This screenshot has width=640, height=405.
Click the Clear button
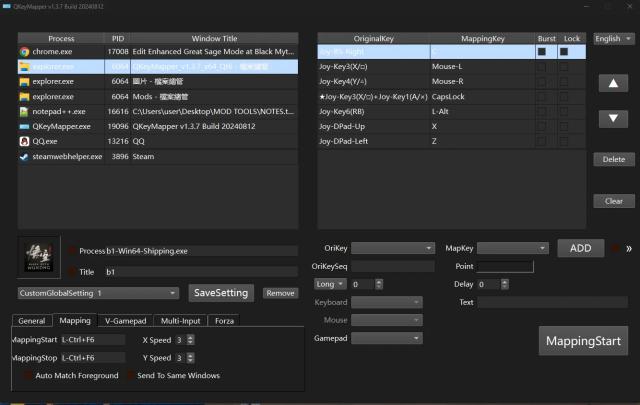point(613,201)
